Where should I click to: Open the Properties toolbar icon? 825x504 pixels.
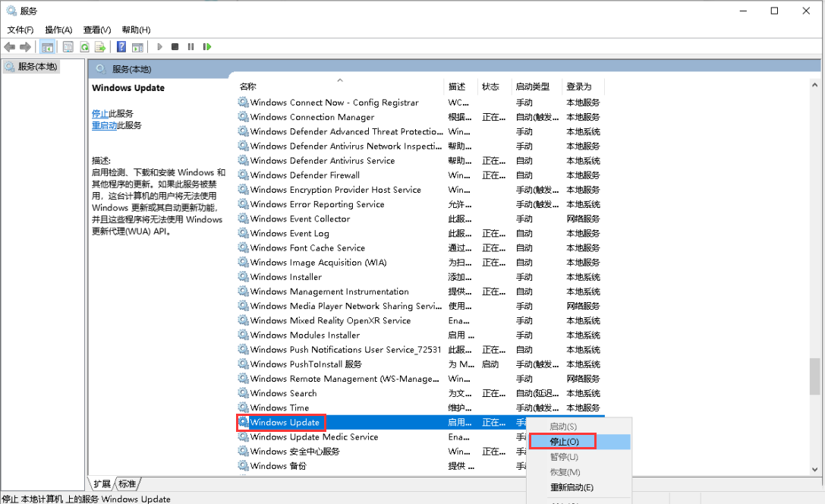click(68, 47)
